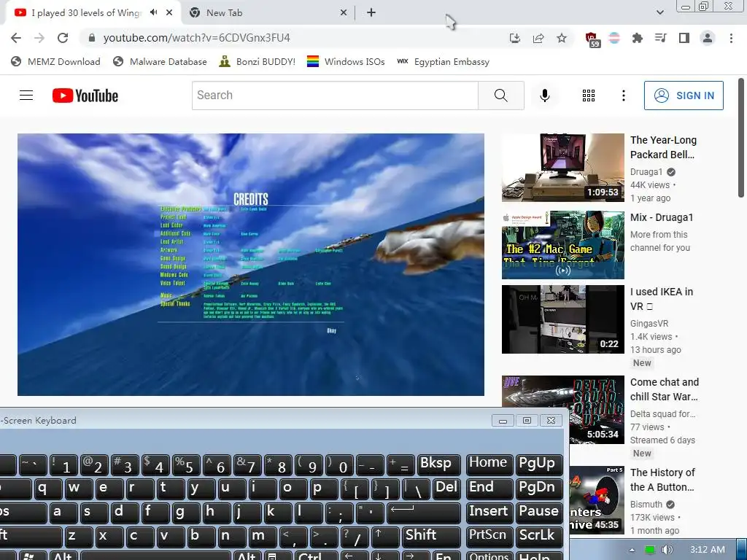Open Come chat and chill Star Wars title

click(664, 389)
